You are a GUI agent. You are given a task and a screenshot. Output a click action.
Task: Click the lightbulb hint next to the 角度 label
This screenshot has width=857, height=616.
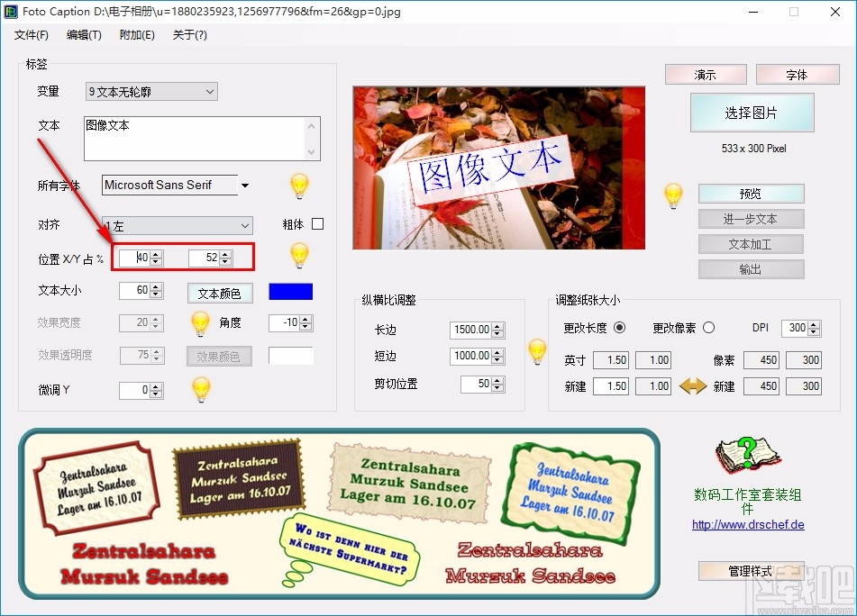pos(200,323)
